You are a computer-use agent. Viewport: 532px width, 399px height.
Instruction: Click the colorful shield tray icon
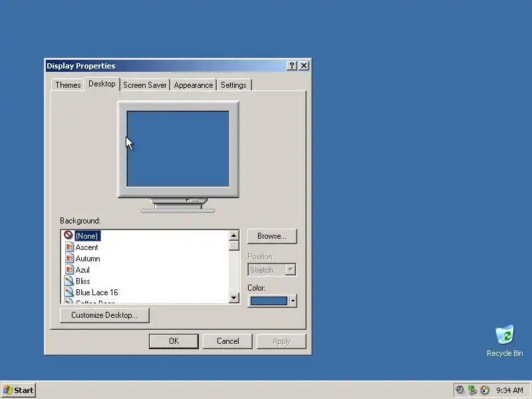[485, 390]
